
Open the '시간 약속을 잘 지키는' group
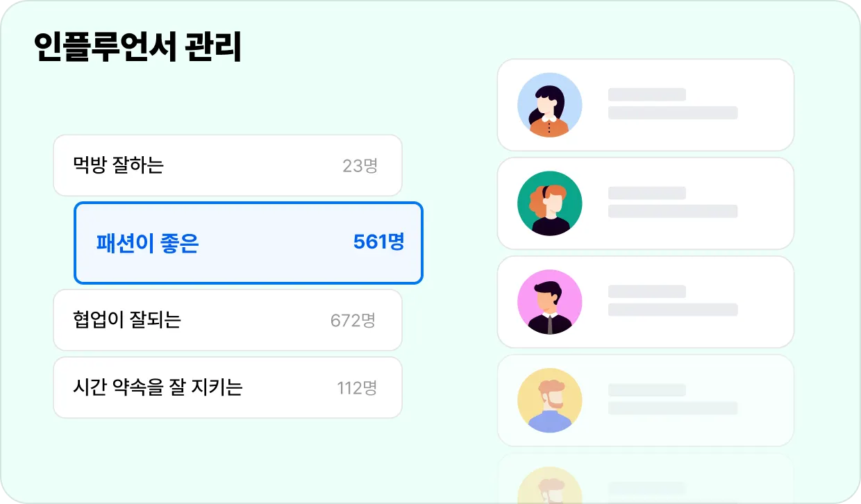tap(228, 387)
